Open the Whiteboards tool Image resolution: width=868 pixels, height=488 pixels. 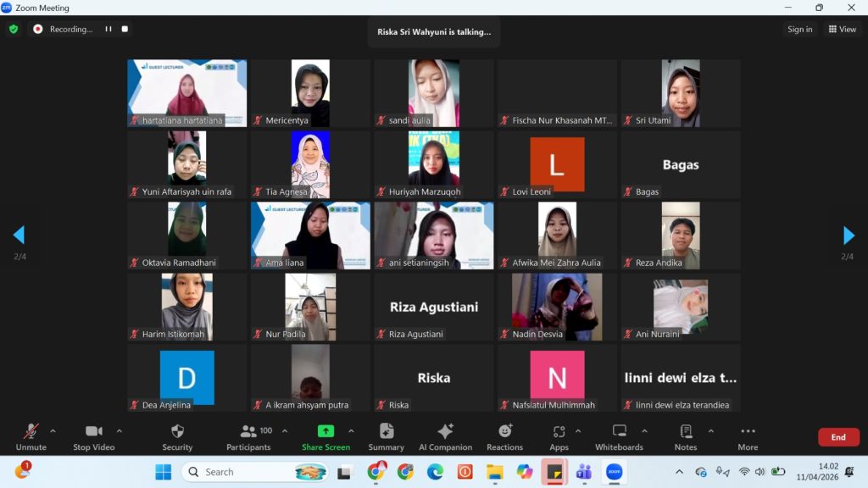click(x=619, y=437)
